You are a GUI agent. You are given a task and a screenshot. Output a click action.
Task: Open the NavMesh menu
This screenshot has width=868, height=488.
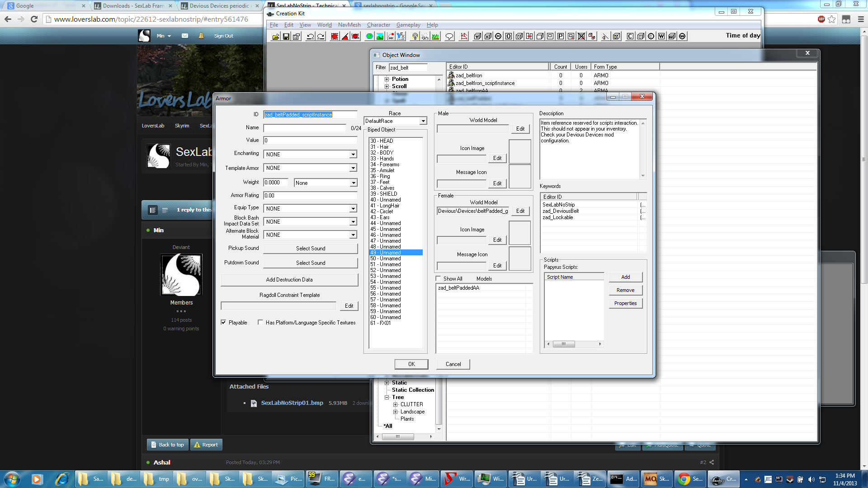[349, 25]
